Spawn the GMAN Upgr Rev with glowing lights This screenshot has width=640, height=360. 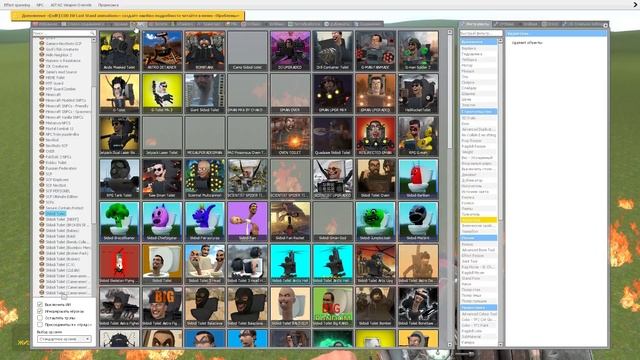click(x=333, y=93)
